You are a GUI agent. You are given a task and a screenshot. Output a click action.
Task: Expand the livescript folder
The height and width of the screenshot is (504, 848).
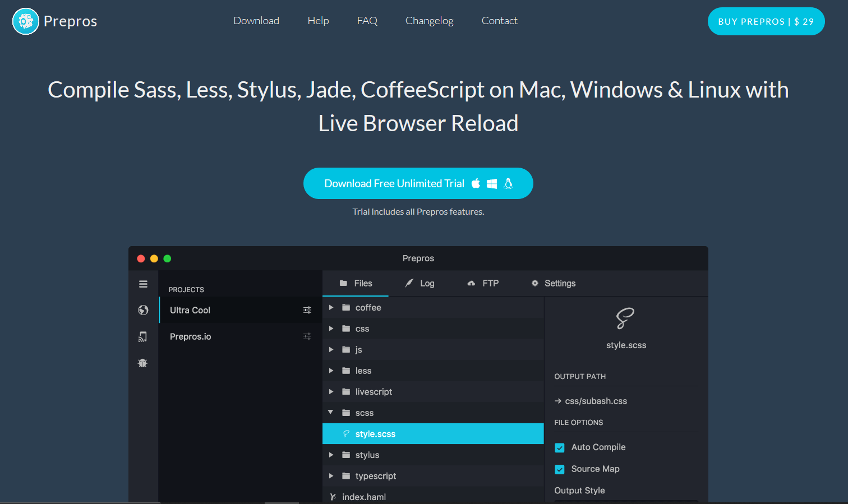(331, 392)
